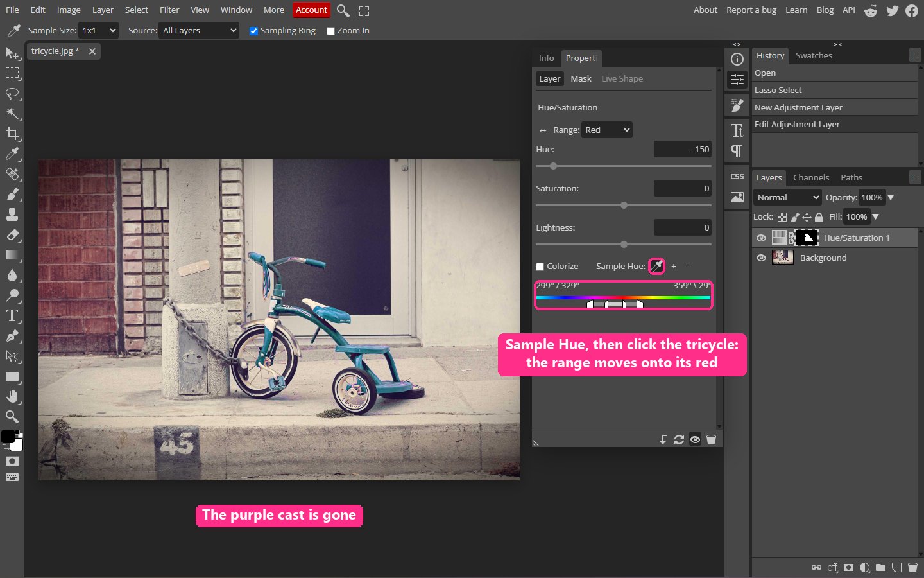Viewport: 924px width, 578px height.
Task: Open the Paragraph panel icon
Action: (737, 151)
